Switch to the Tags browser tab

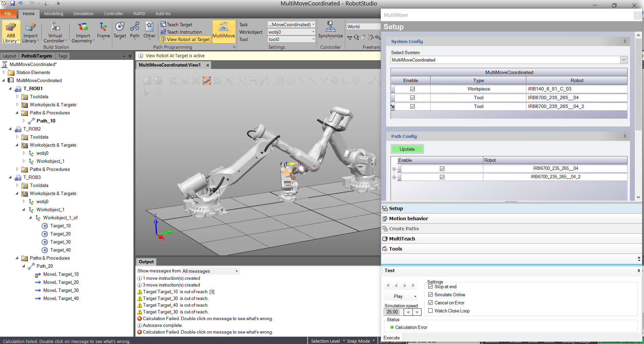(x=63, y=56)
